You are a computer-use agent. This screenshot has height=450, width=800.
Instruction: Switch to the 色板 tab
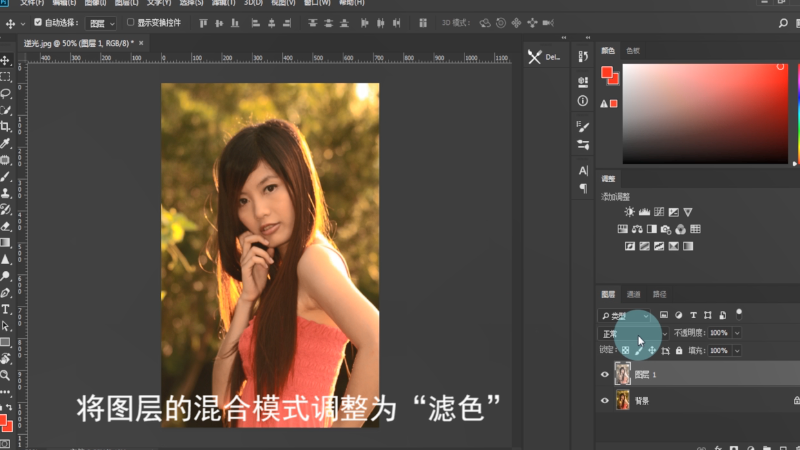tap(633, 51)
